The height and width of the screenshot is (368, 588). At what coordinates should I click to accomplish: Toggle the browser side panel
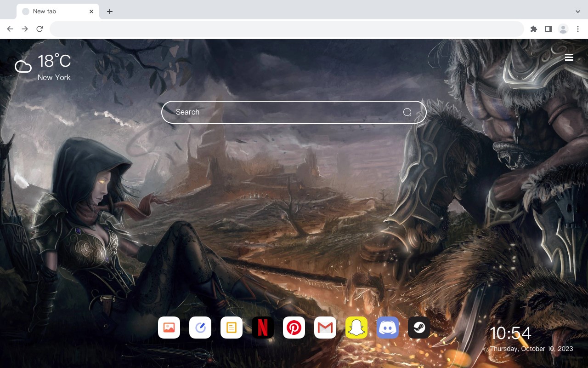pyautogui.click(x=548, y=29)
